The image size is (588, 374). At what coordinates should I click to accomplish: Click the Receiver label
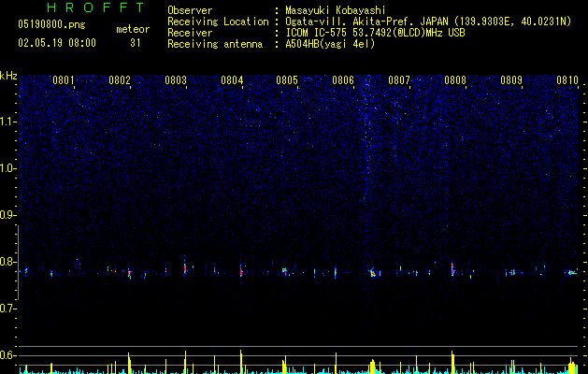[190, 33]
